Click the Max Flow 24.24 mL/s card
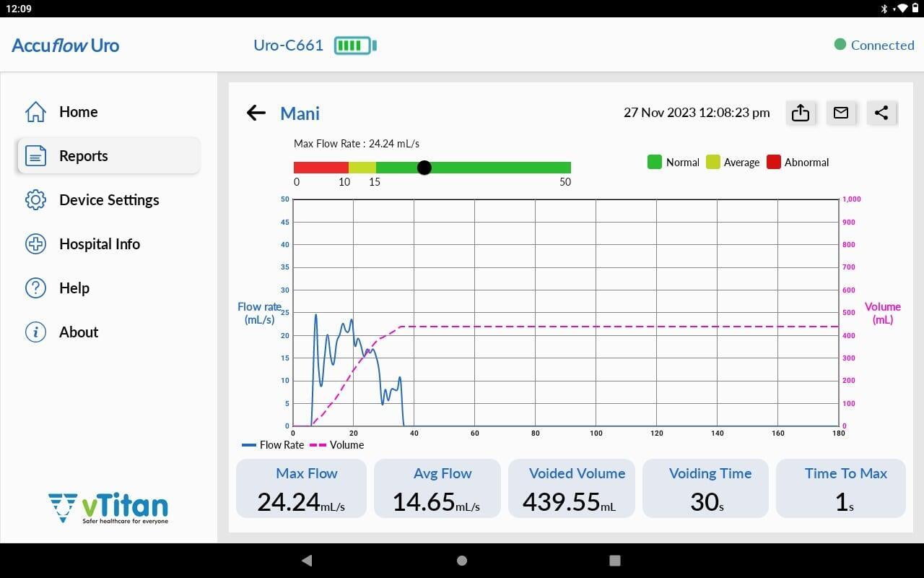The height and width of the screenshot is (578, 924). (x=302, y=488)
